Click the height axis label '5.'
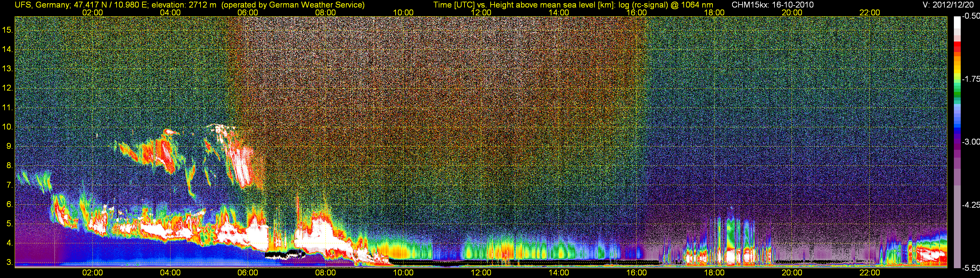Viewport: 980px width, 278px height. [9, 224]
